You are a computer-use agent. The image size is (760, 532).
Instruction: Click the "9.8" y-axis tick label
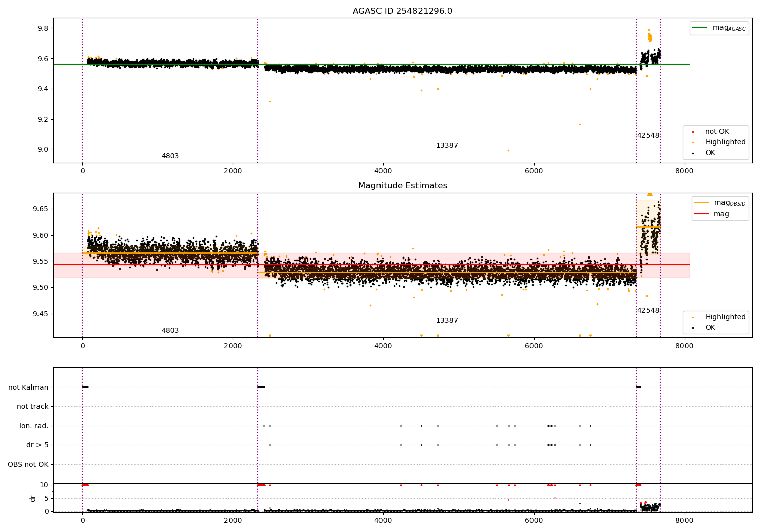click(43, 28)
